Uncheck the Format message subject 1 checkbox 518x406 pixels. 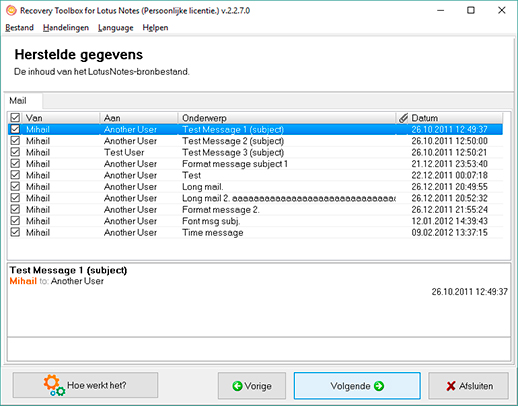[x=15, y=163]
